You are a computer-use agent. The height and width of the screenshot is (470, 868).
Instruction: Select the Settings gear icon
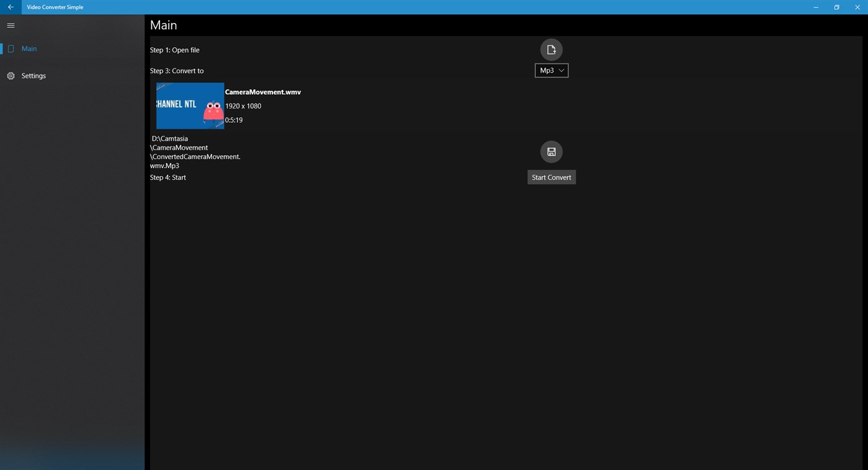pyautogui.click(x=10, y=75)
